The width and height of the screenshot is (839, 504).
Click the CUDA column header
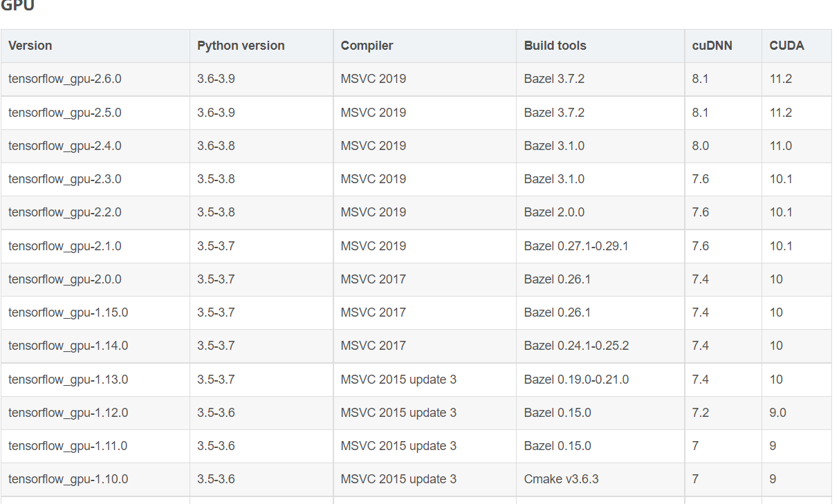tap(797, 46)
